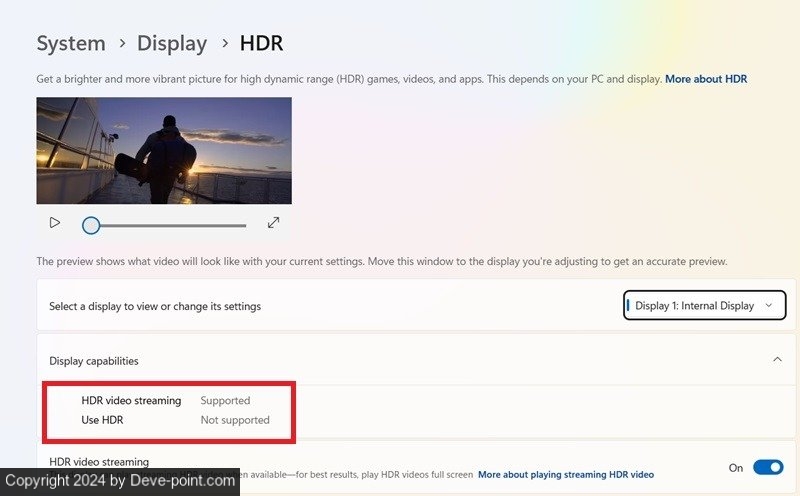Open the Display 1: Internal Display dropdown
Viewport: 800px width, 496px height.
pos(704,306)
